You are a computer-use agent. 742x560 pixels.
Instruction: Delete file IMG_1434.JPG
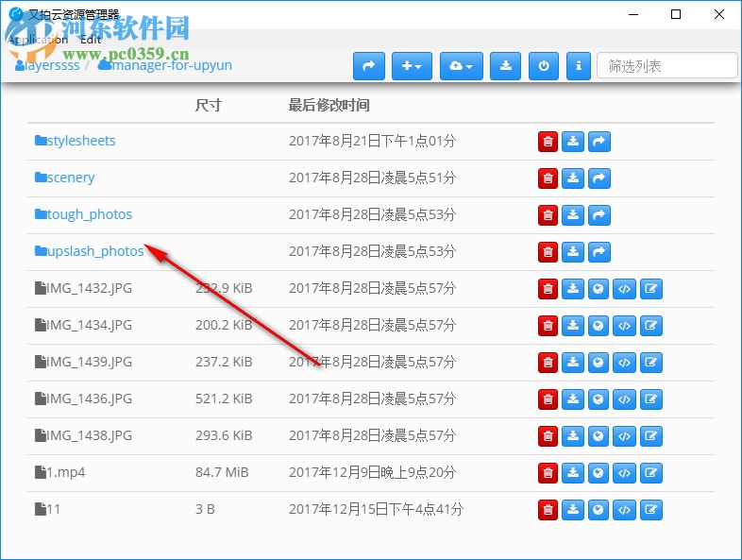coord(548,326)
